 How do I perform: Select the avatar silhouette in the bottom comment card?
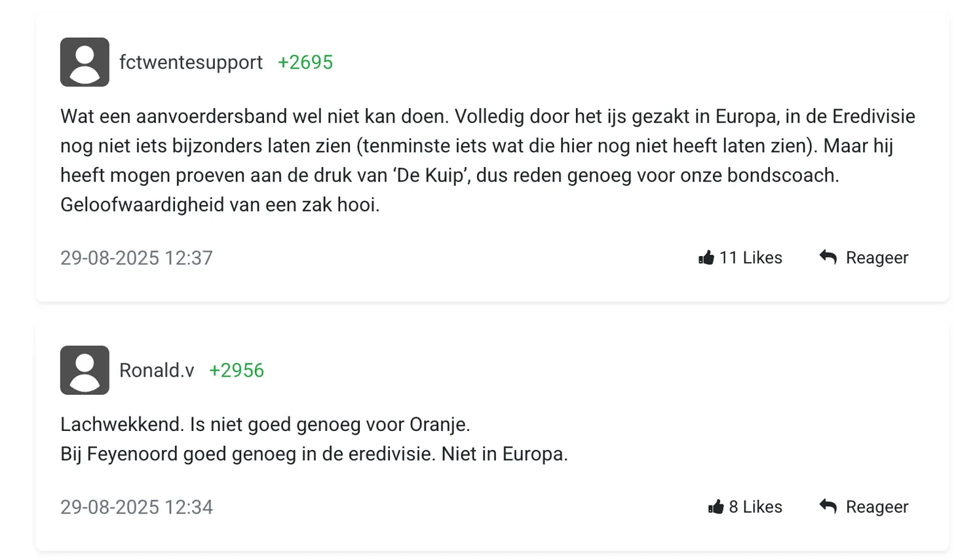(84, 369)
